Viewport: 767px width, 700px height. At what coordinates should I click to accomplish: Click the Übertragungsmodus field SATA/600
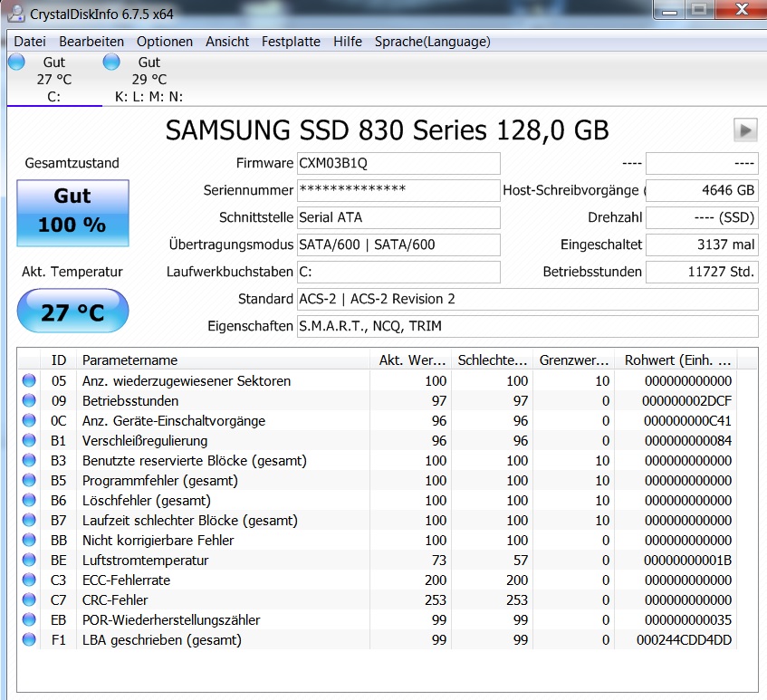coord(398,245)
